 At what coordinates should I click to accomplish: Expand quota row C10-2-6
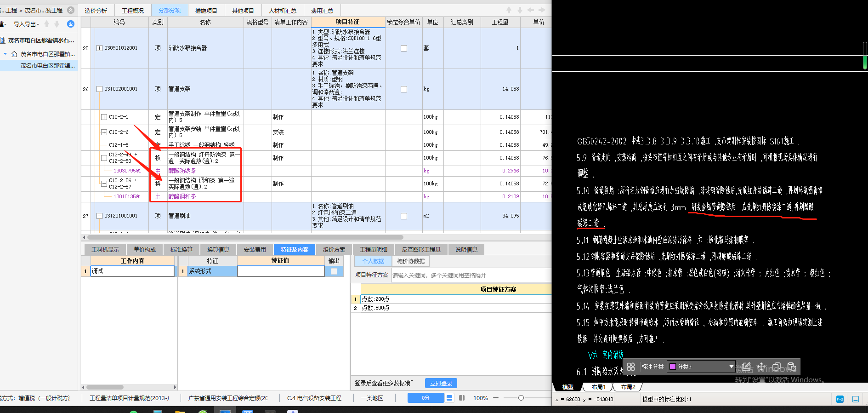coord(104,132)
